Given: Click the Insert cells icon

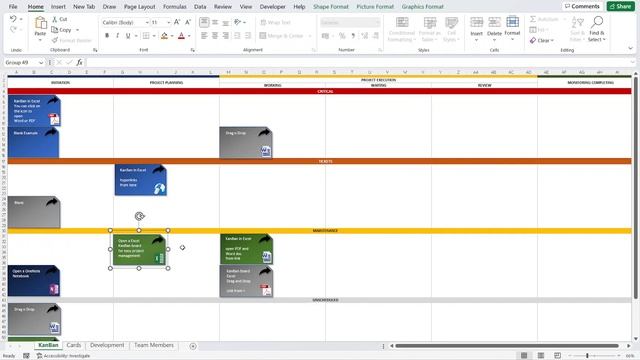Looking at the screenshot, I should (x=476, y=22).
